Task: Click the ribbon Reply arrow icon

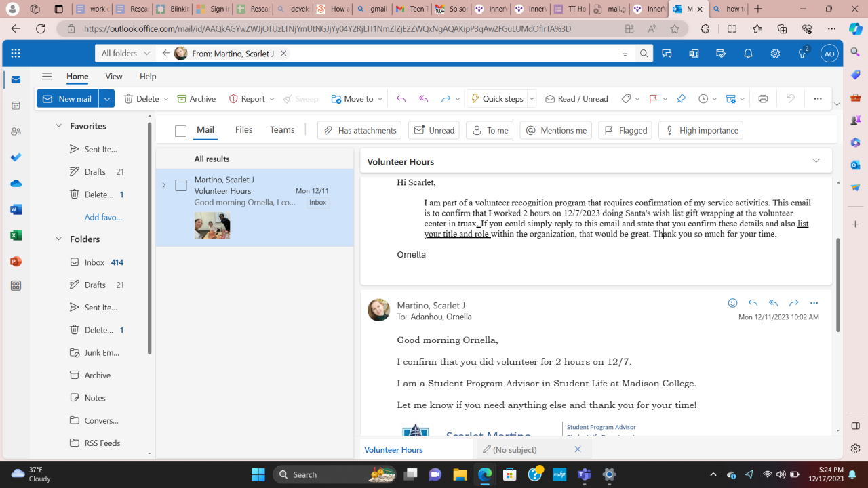Action: tap(401, 99)
